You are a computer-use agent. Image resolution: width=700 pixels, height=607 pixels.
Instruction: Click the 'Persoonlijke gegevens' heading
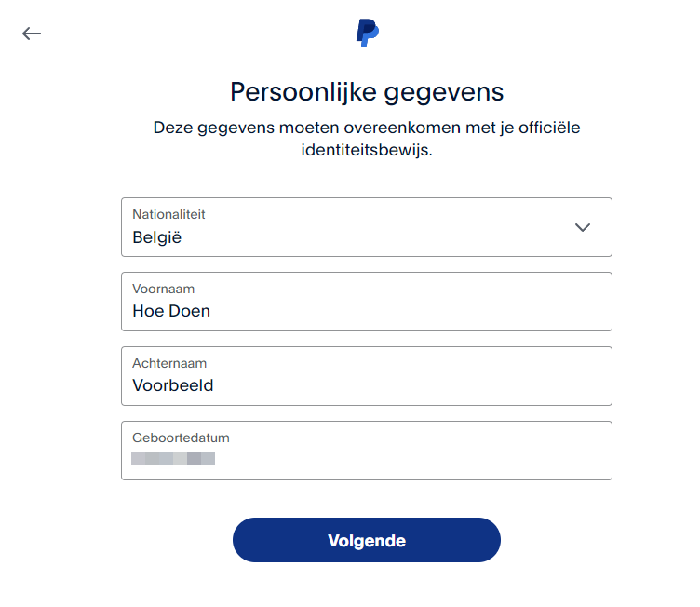(367, 92)
